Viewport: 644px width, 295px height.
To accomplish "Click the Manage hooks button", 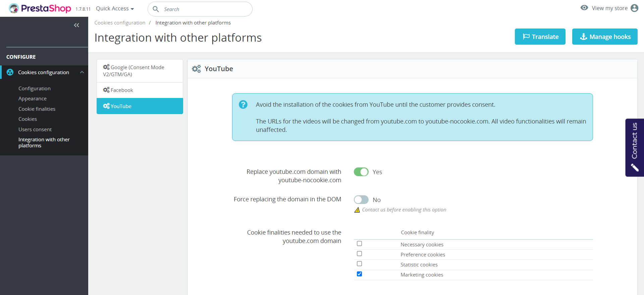I will 605,37.
